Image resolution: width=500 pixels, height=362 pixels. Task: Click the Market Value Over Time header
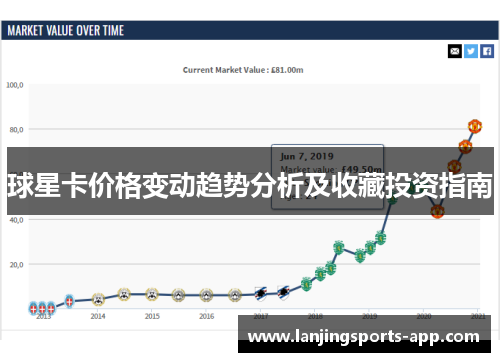tap(66, 31)
